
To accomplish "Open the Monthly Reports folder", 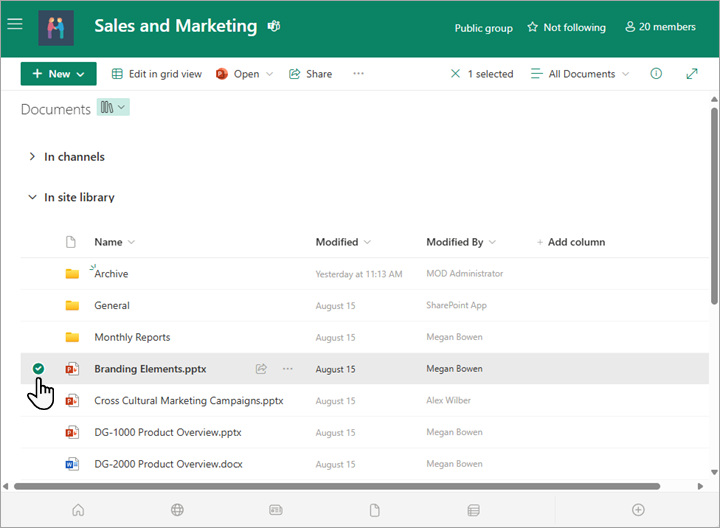I will (x=132, y=337).
